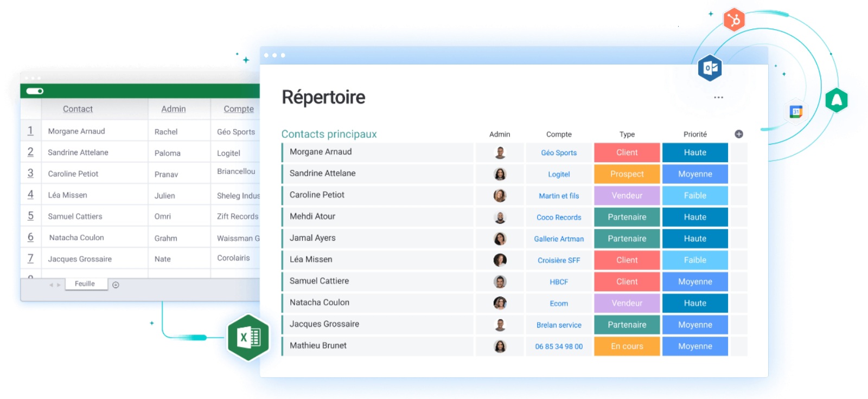Viewport: 868px width, 399px height.
Task: Click the green hexagon bell icon
Action: pos(837,100)
